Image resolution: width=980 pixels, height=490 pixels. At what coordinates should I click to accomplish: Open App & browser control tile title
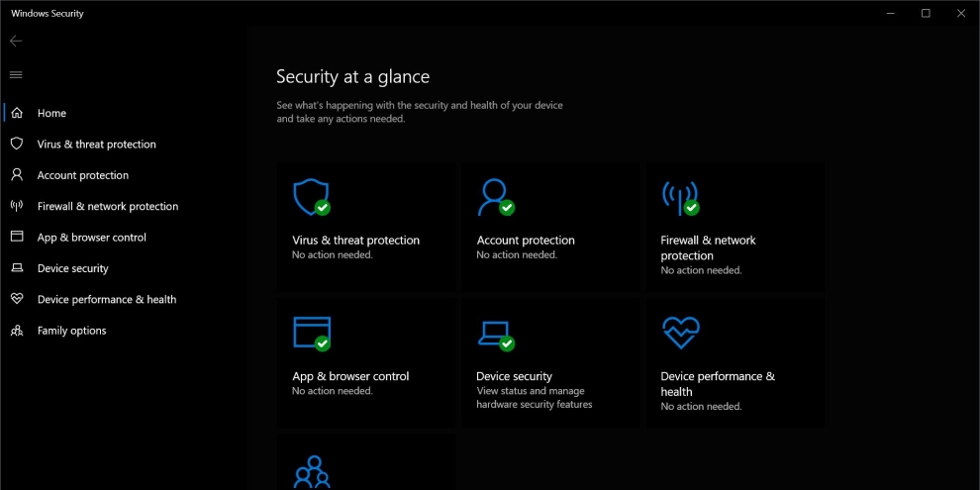(x=350, y=376)
